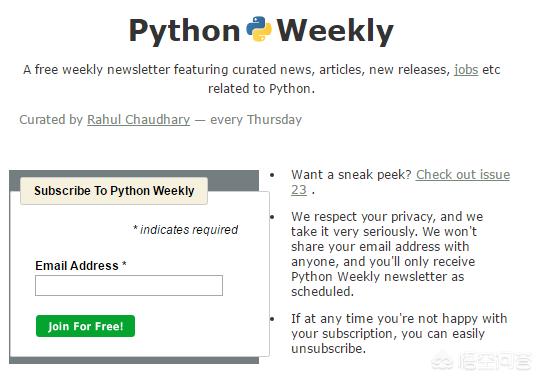Click the every Thursday text
Image resolution: width=542 pixels, height=380 pixels.
[256, 120]
